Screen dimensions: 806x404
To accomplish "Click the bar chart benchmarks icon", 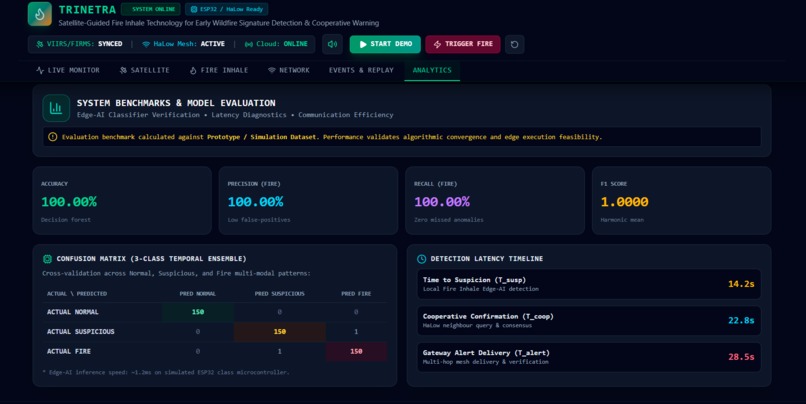I will [x=56, y=108].
